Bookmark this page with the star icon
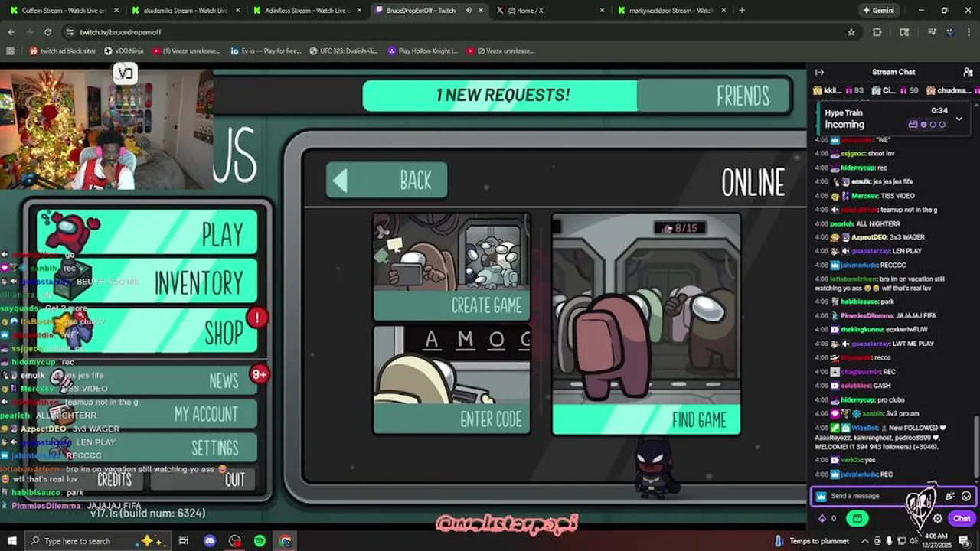 coord(851,32)
